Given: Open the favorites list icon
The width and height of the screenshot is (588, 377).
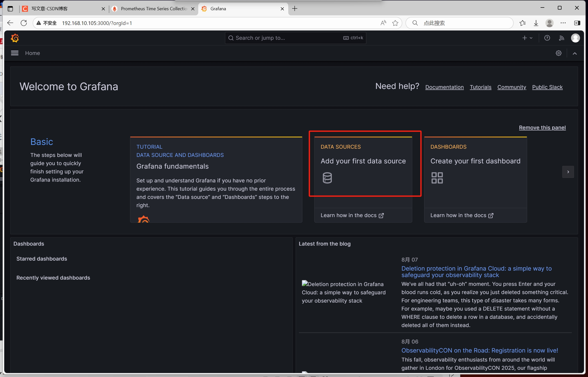Looking at the screenshot, I should [523, 23].
